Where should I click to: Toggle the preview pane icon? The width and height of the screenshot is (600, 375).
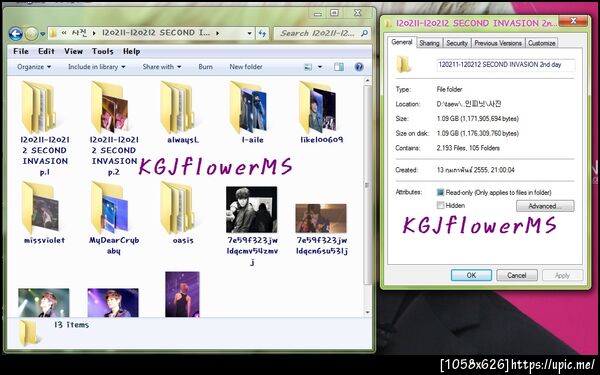[x=339, y=67]
